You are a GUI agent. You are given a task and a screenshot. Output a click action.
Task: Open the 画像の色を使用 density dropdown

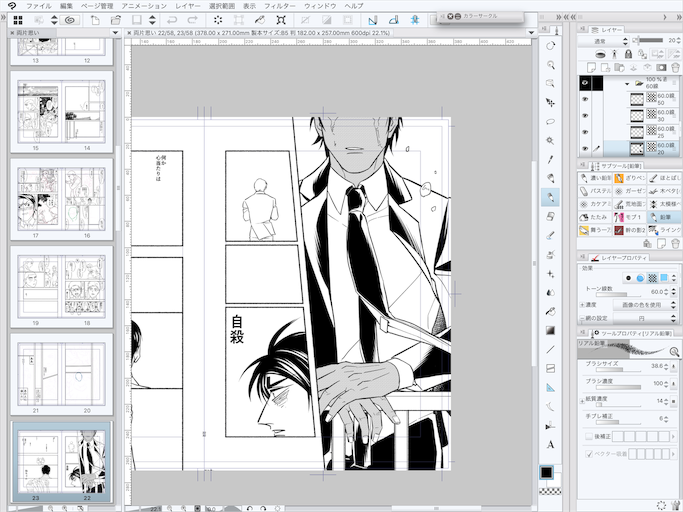[x=645, y=305]
